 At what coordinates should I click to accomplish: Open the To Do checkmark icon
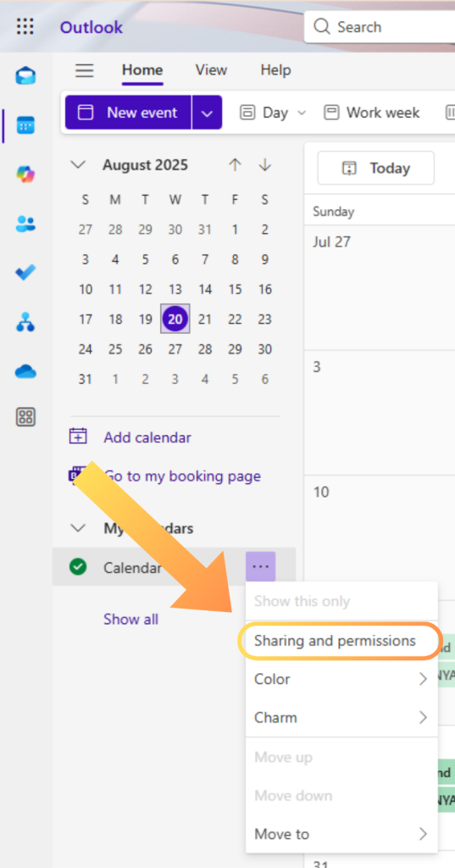(x=25, y=272)
